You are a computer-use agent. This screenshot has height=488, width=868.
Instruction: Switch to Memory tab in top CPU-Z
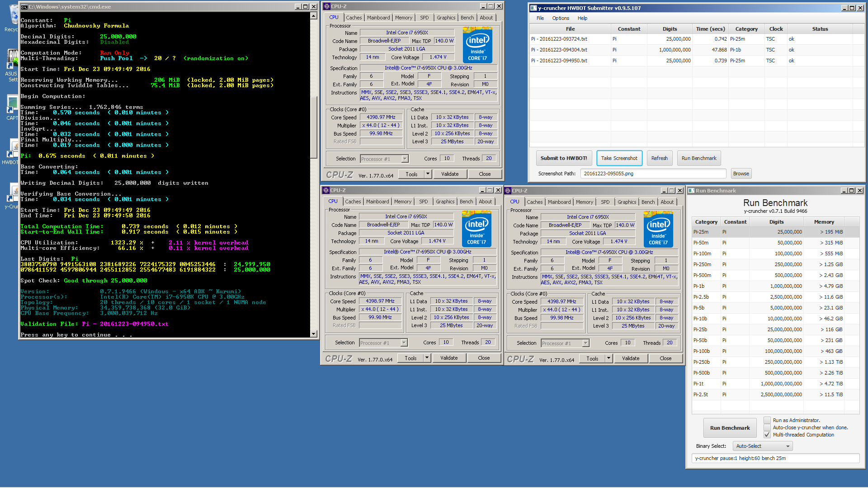404,18
